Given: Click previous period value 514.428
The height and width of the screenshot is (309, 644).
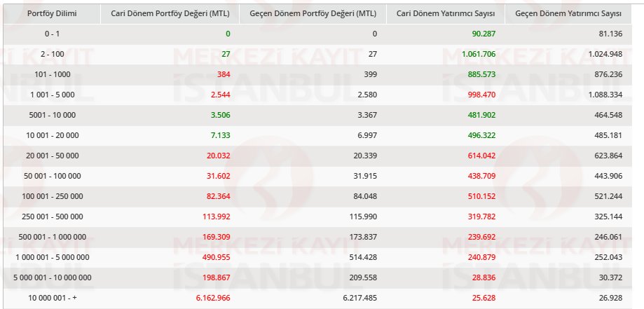Looking at the screenshot, I should tap(363, 257).
